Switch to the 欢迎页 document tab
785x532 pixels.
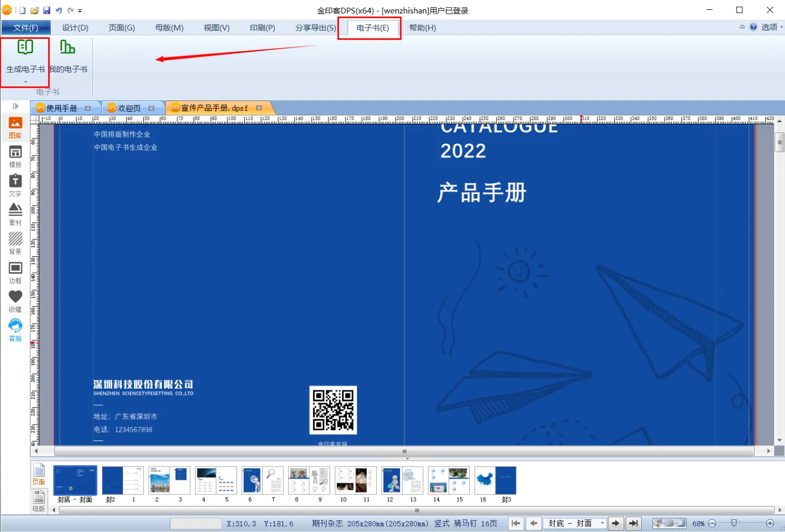click(x=129, y=108)
